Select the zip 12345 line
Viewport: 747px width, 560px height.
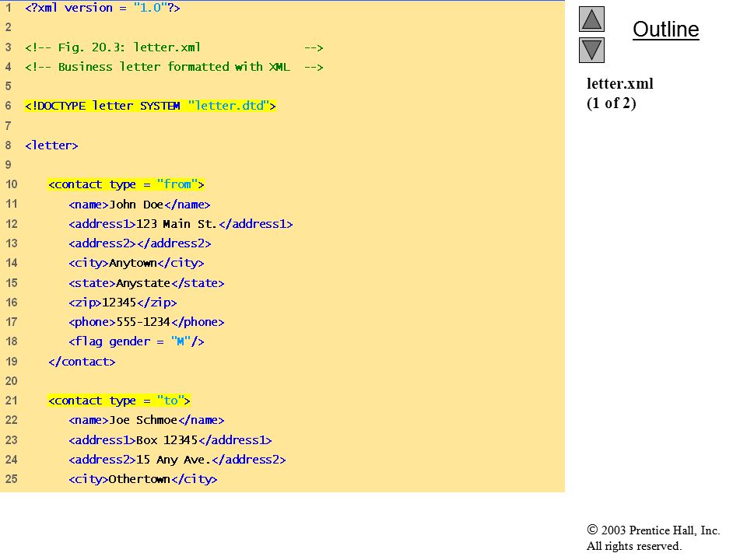pyautogui.click(x=122, y=303)
